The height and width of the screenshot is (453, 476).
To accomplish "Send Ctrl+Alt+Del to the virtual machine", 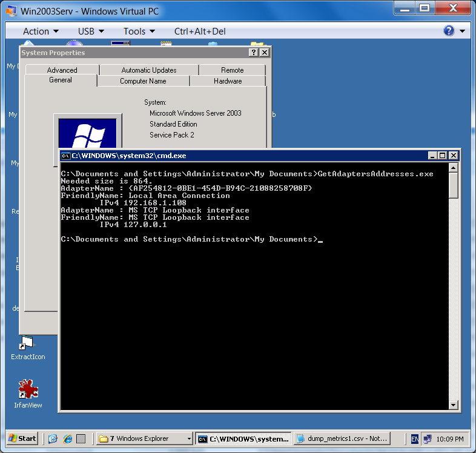I will coord(200,31).
